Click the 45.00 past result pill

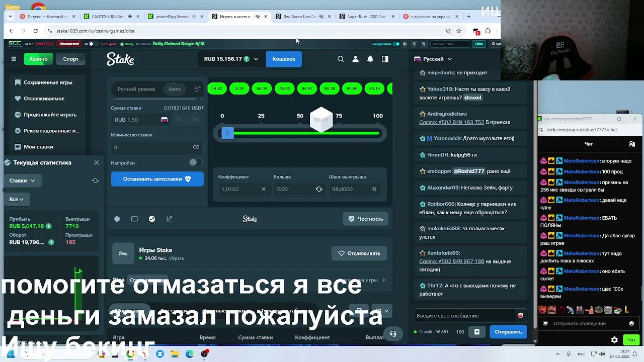point(285,88)
